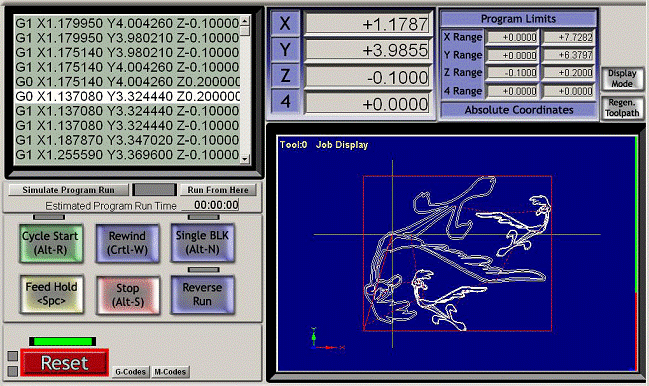Click Simulate Program Run
Screen dimensions: 649x386
(x=69, y=190)
